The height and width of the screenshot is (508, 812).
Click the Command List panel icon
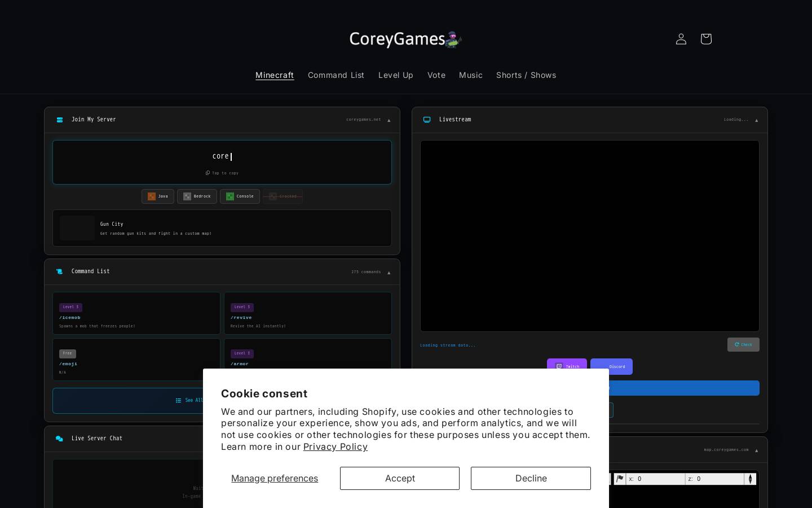(60, 271)
